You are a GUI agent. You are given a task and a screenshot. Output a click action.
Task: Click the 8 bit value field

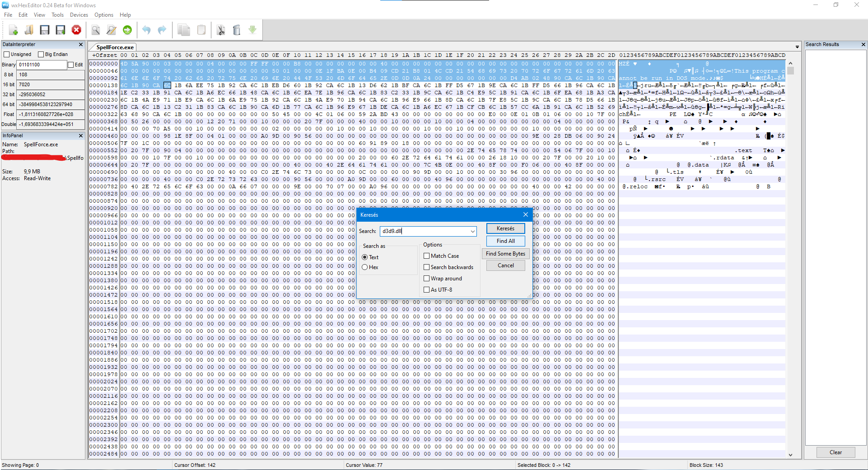[51, 74]
